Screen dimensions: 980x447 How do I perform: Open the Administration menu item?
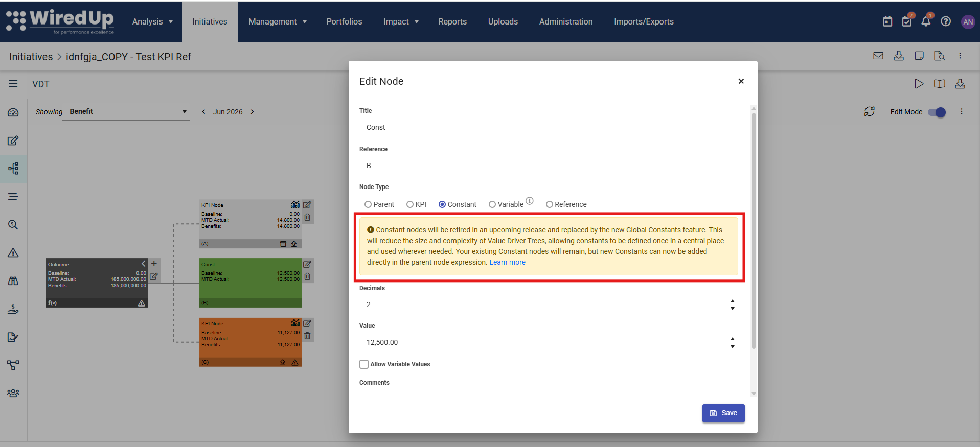click(566, 21)
